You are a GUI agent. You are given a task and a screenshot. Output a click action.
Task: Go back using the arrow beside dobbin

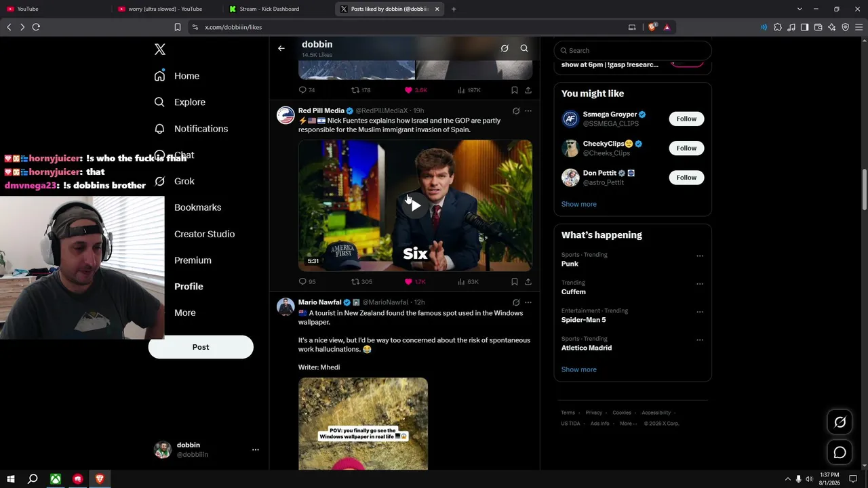(x=281, y=48)
